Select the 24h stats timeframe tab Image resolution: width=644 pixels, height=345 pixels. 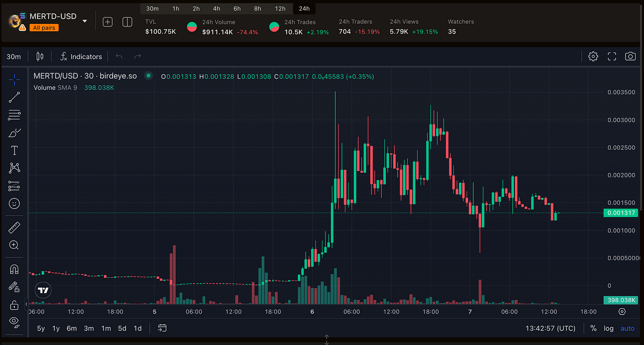point(304,8)
